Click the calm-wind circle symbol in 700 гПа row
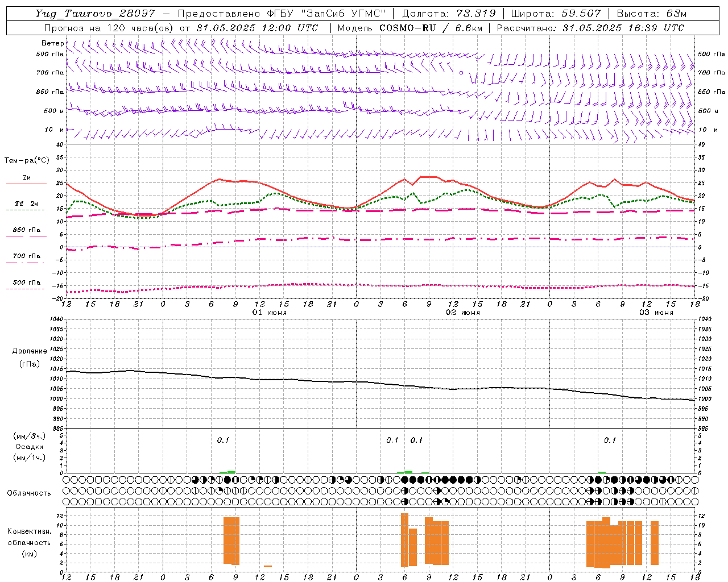This screenshot has height=582, width=728. point(461,73)
